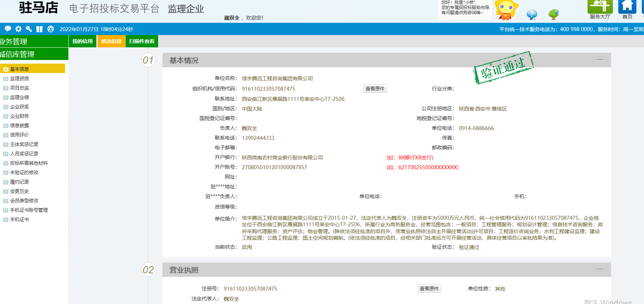644x304 pixels.
Task: Open 履约记录 in the sidebar
Action: [20, 182]
